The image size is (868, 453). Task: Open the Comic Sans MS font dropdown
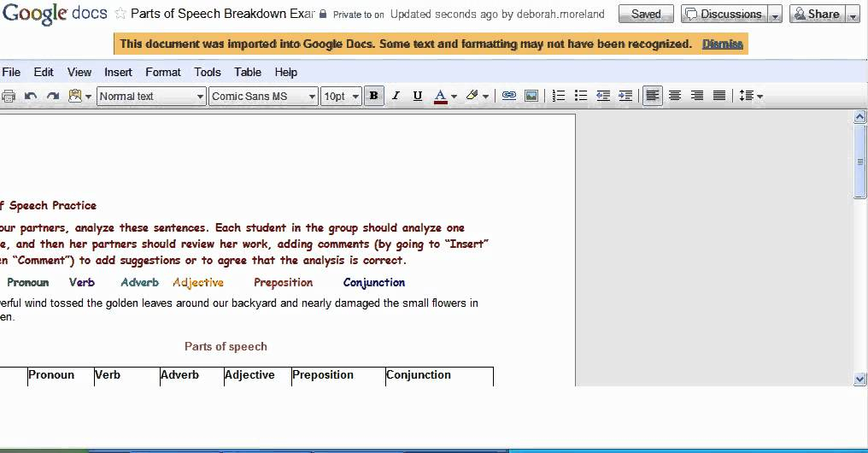pyautogui.click(x=263, y=97)
